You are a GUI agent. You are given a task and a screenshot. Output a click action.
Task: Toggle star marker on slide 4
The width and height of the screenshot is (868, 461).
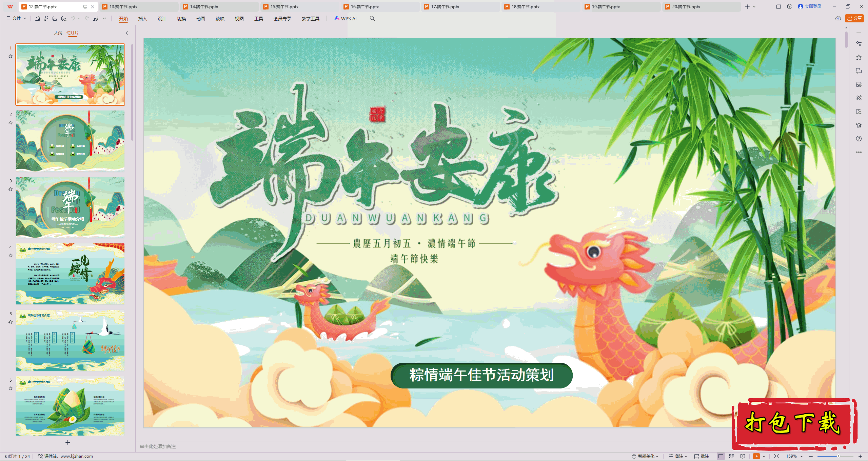(11, 256)
